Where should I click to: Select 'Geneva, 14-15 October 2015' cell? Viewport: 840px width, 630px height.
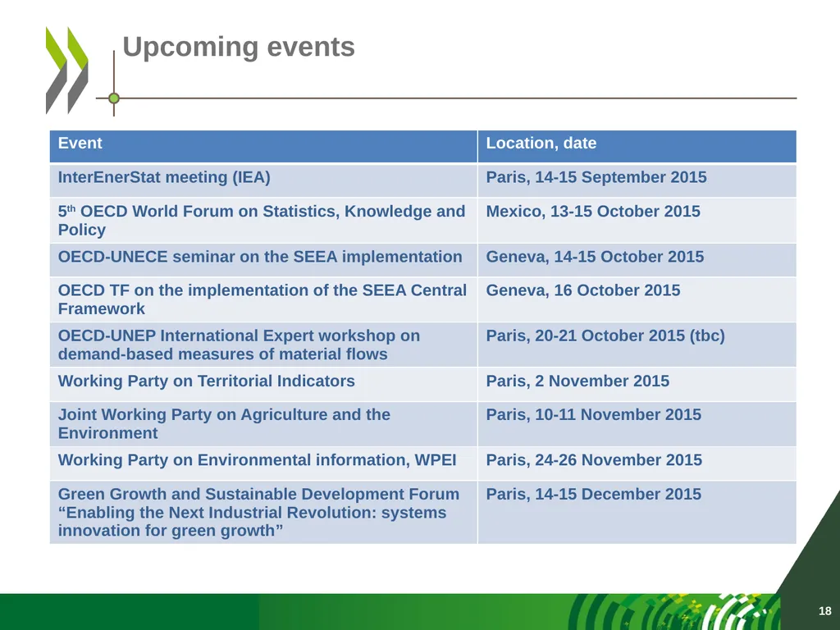(x=637, y=260)
